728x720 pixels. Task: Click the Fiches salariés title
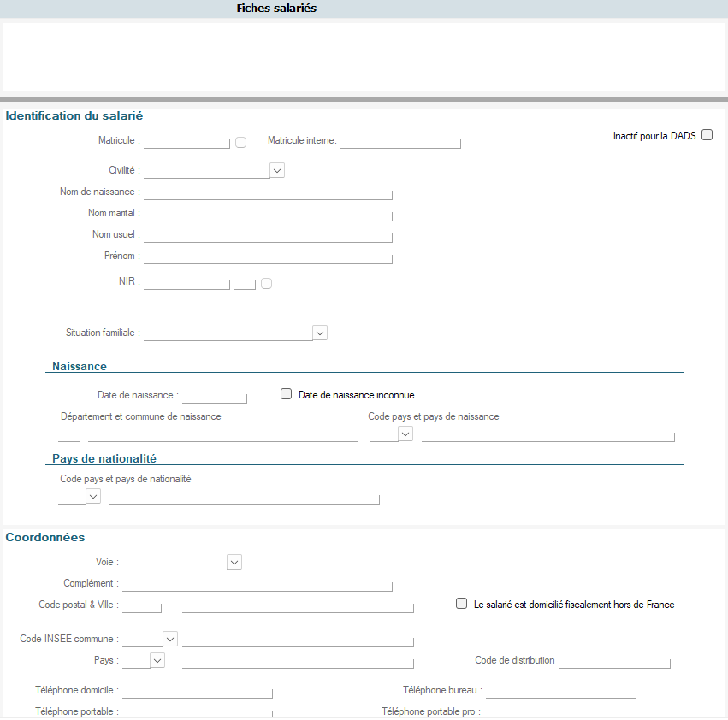(x=276, y=8)
